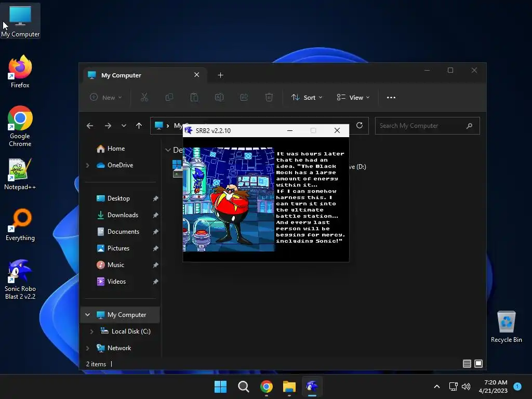Open notification center badge
532x399 pixels.
(517, 387)
